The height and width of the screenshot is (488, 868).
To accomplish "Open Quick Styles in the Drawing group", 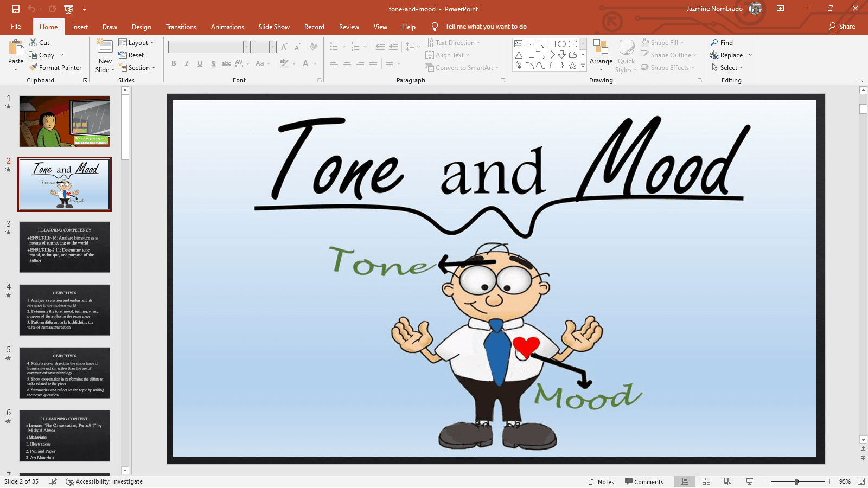I will (x=626, y=54).
